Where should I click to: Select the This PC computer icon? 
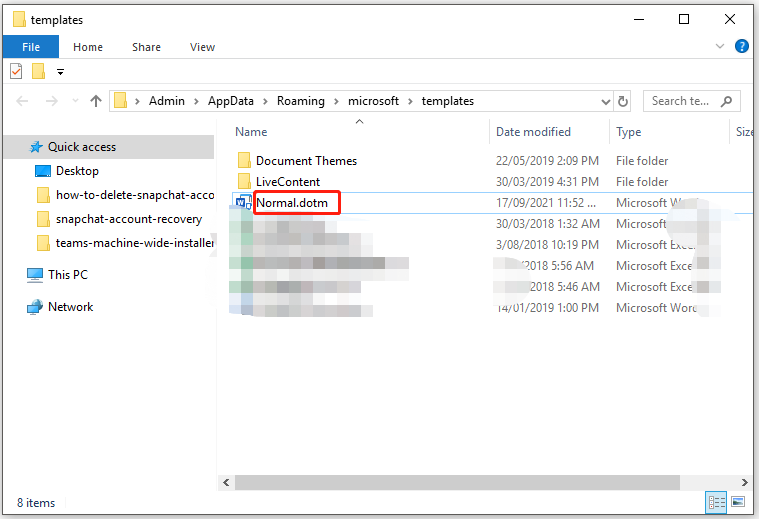pyautogui.click(x=35, y=275)
